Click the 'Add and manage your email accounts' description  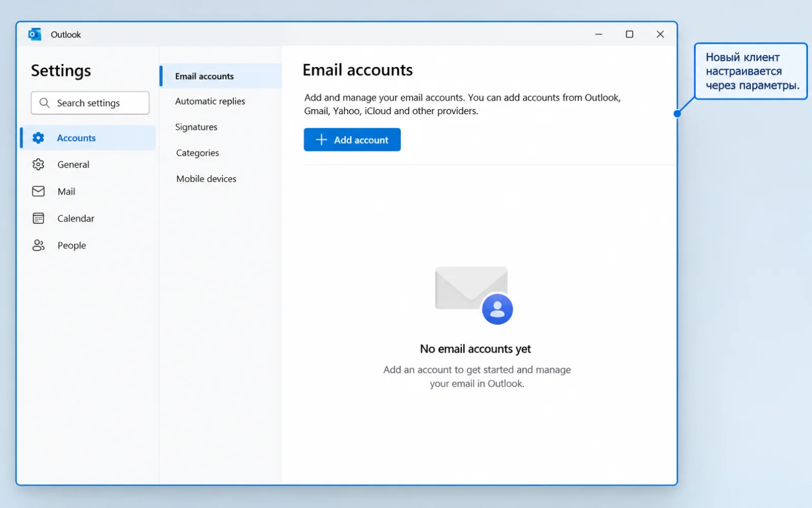(x=462, y=104)
